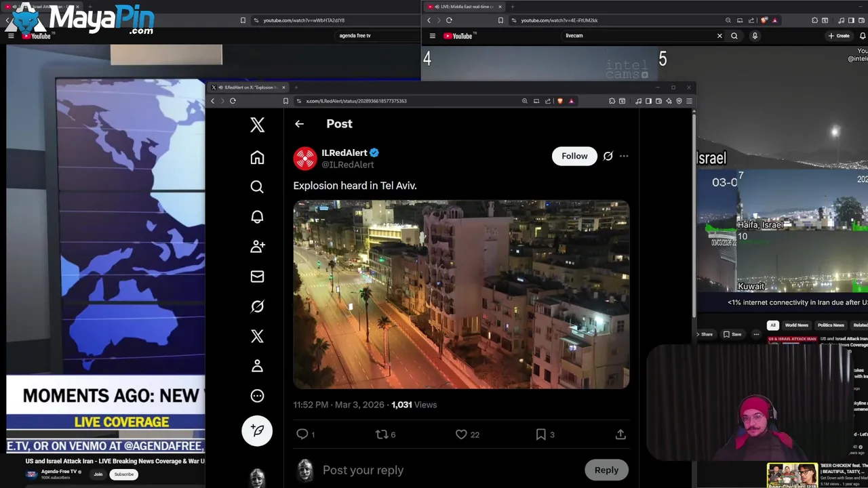Image resolution: width=868 pixels, height=488 pixels.
Task: Open Messages envelope in X sidebar
Action: (x=257, y=277)
